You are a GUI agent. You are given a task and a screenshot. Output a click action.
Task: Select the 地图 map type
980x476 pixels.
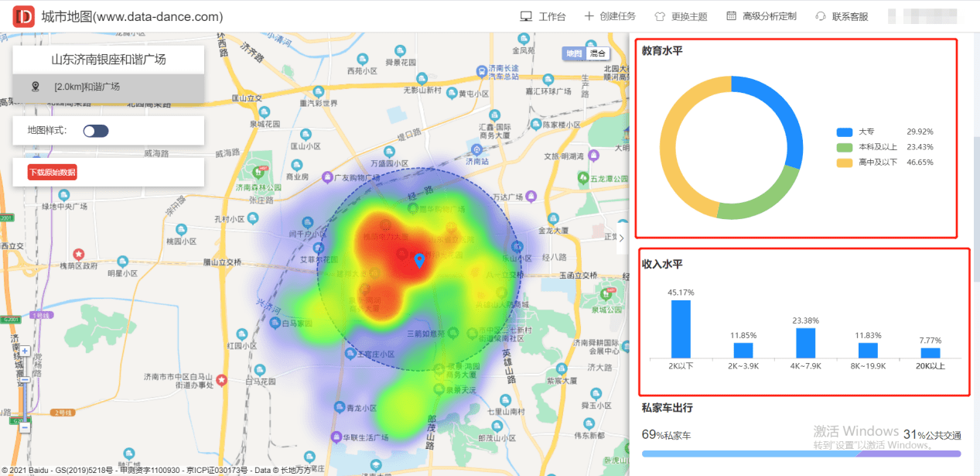[x=573, y=53]
